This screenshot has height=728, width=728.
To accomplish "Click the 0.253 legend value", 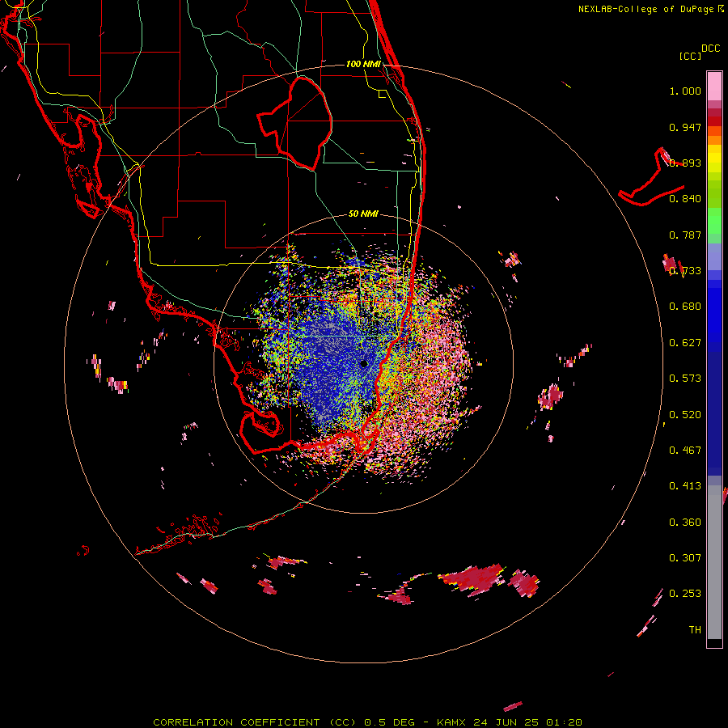I will pyautogui.click(x=685, y=594).
